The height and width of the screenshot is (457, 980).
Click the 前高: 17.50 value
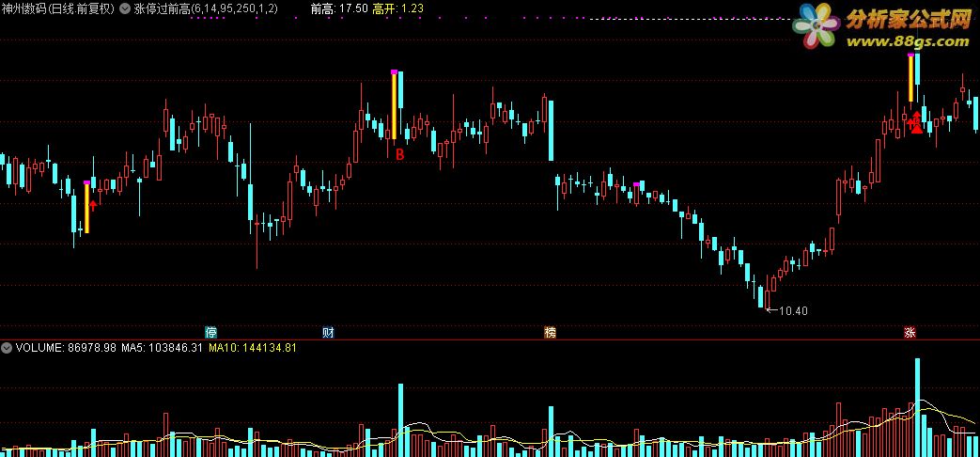pos(339,9)
